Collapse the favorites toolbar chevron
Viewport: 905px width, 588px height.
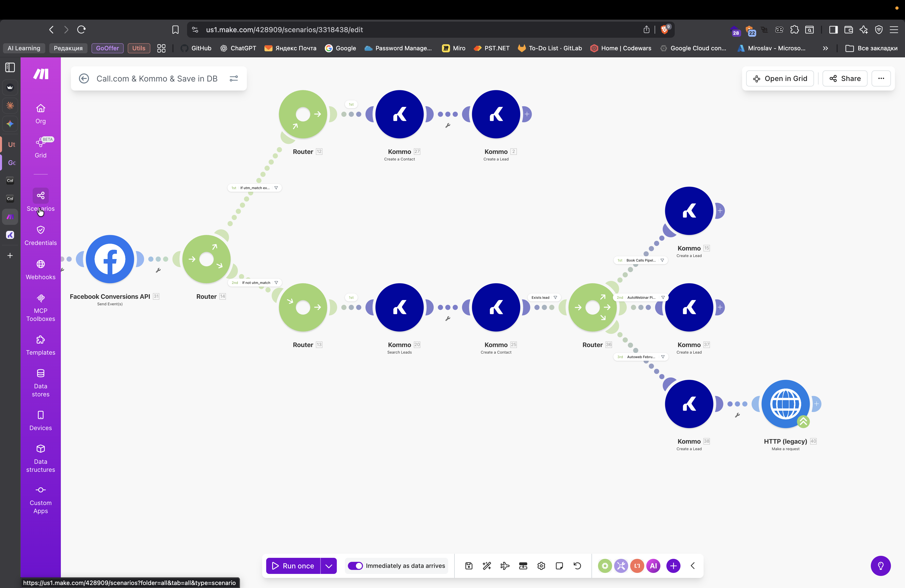point(693,566)
